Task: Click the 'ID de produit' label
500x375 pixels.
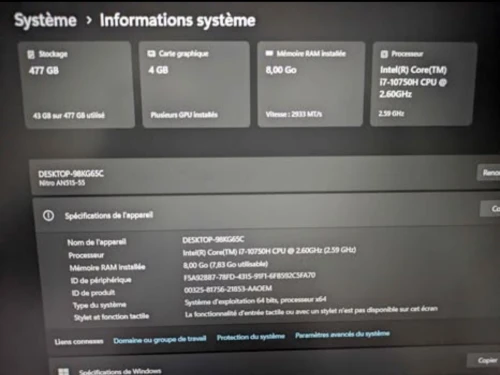Action: (x=94, y=293)
